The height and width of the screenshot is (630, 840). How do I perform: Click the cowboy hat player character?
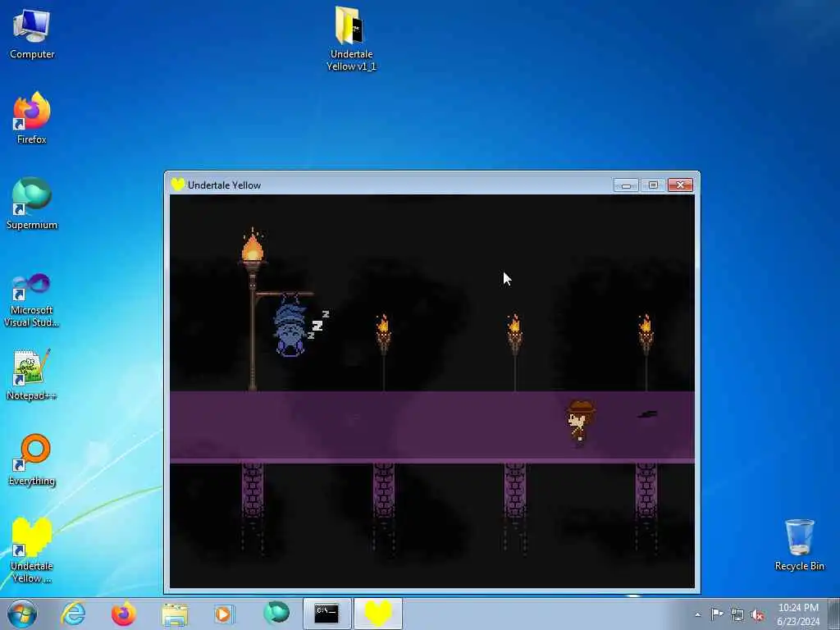[580, 423]
